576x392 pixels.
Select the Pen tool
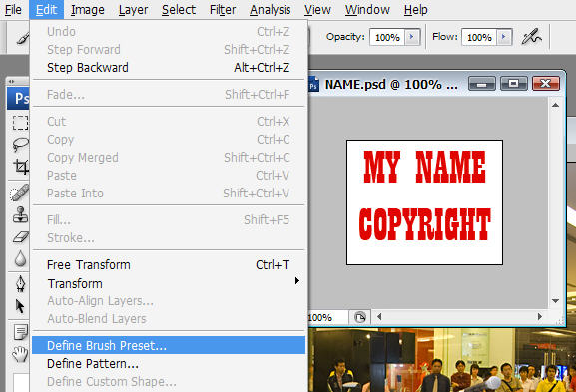pyautogui.click(x=20, y=283)
